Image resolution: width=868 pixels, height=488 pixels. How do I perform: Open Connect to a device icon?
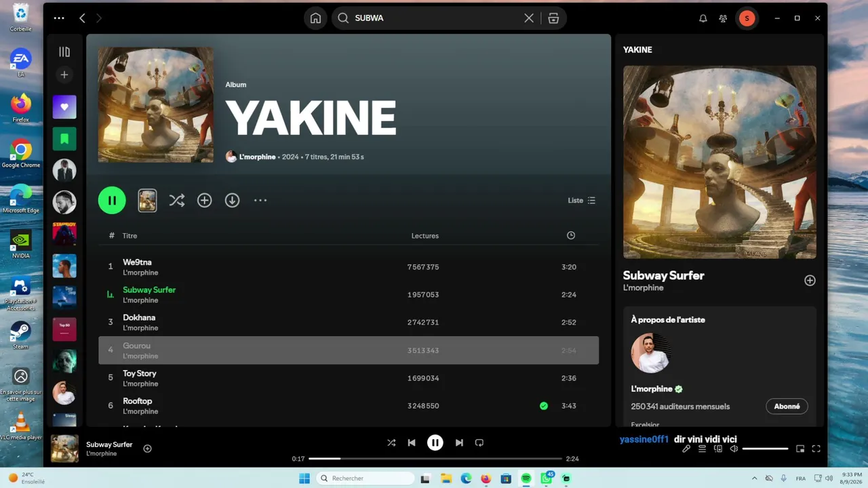[x=718, y=449]
